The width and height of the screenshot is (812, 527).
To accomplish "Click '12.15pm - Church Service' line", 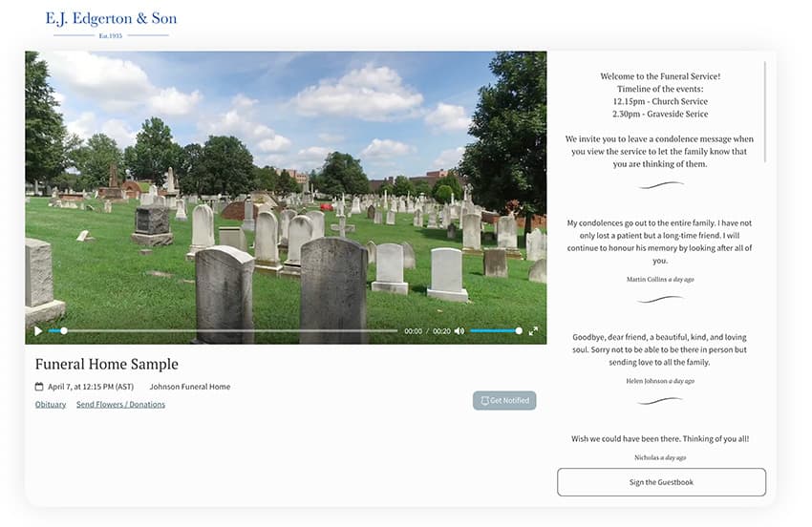I will coord(660,101).
